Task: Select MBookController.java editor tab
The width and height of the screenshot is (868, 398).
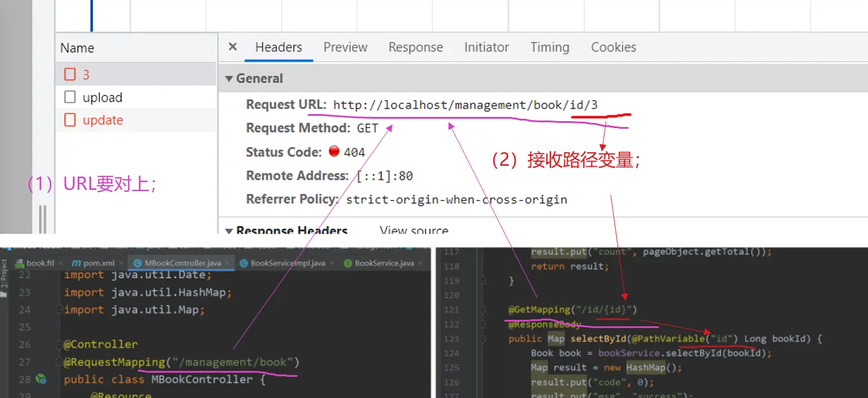Action: (182, 263)
